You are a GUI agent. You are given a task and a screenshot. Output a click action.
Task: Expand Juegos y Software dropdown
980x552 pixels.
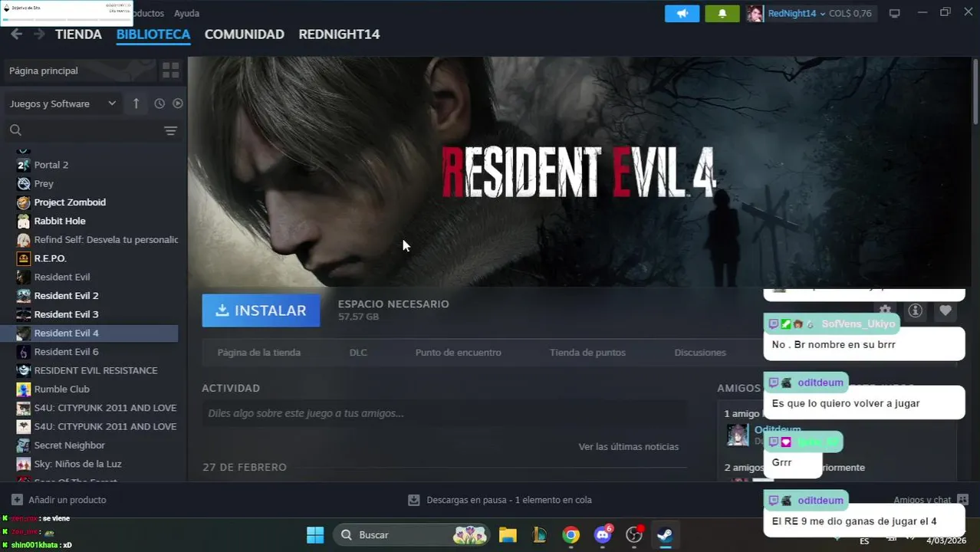(63, 103)
